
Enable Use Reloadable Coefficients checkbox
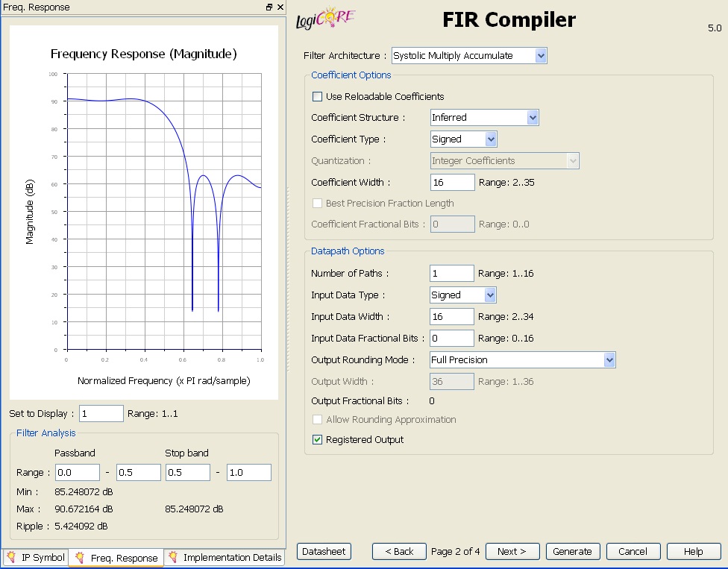click(317, 96)
